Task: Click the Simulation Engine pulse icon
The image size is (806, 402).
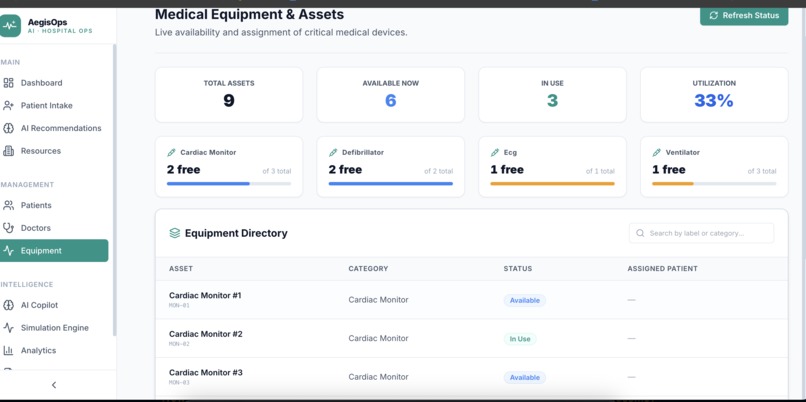Action: (8, 327)
